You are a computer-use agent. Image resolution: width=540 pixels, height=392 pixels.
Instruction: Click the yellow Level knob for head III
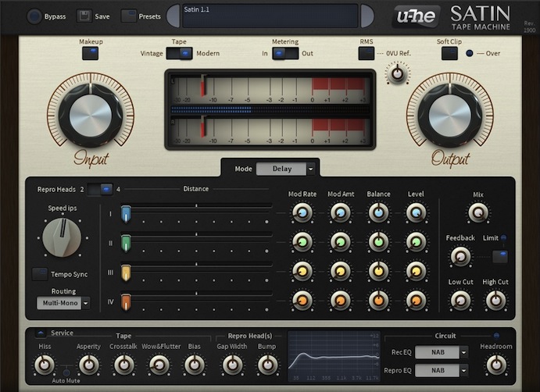(416, 272)
